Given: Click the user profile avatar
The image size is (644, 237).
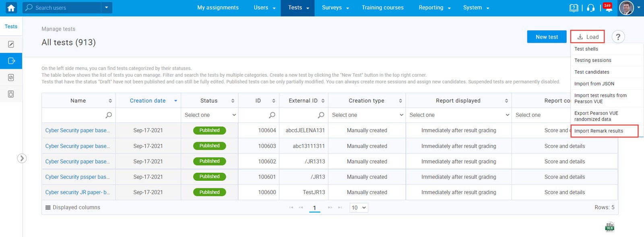Looking at the screenshot, I should click(x=626, y=8).
